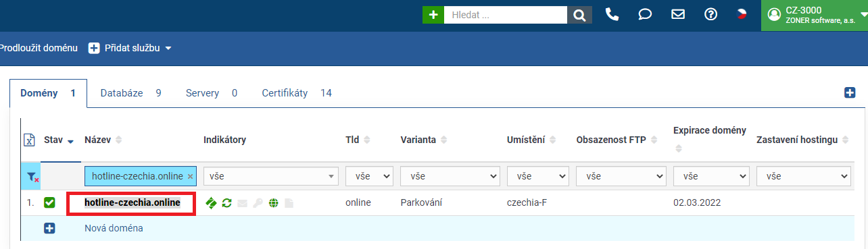Clear filters with the funnel icon

[32, 177]
